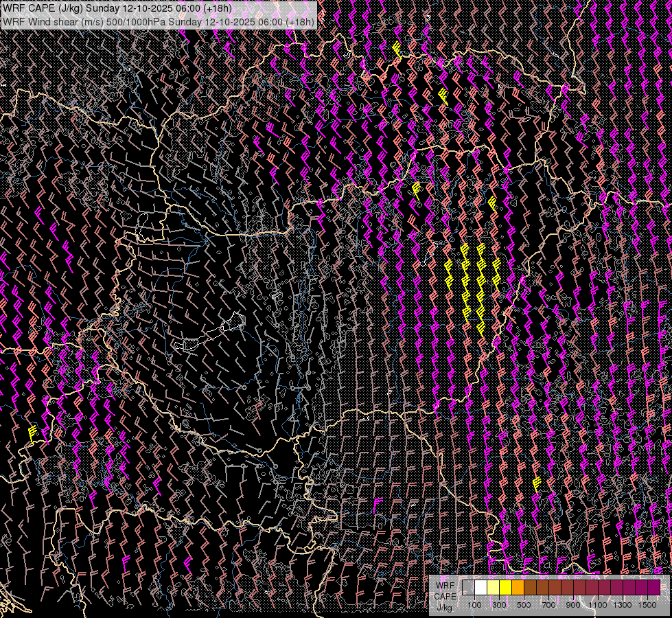The height and width of the screenshot is (618, 672).
Task: Click the white swatch in CAPE legend
Action: click(480, 588)
